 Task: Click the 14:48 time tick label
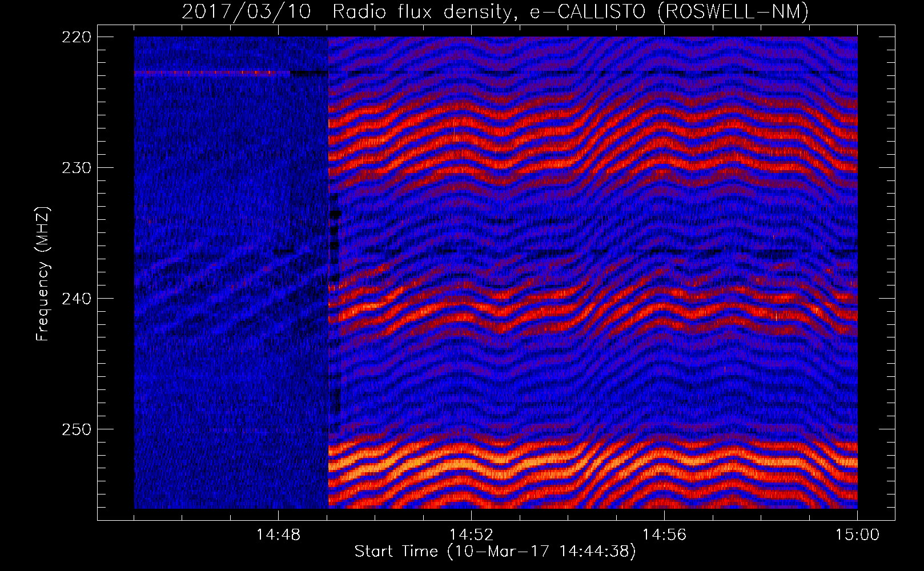(278, 534)
